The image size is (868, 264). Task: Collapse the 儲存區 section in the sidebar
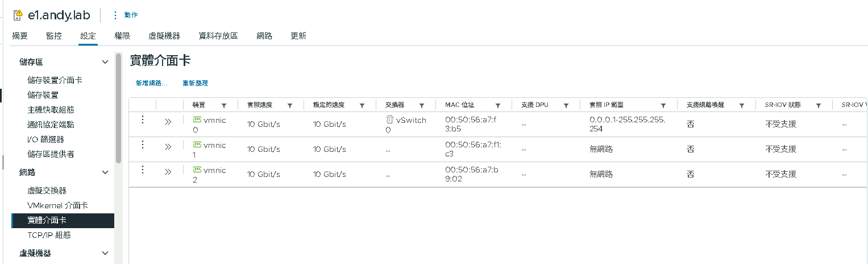[x=105, y=61]
